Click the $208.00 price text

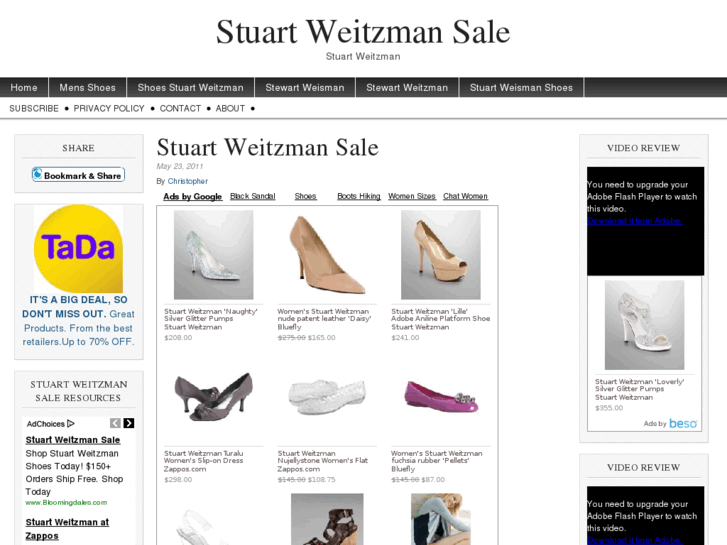click(x=178, y=338)
